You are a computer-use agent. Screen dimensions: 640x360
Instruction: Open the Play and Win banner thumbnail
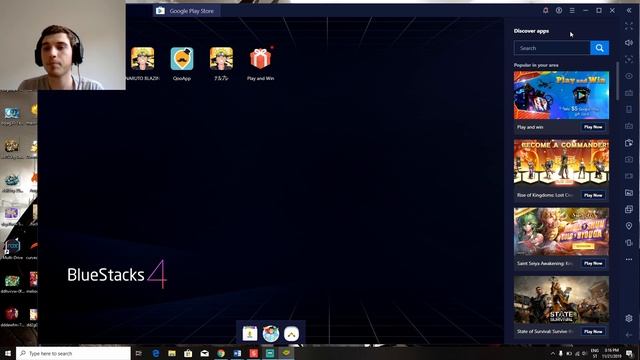coord(561,95)
